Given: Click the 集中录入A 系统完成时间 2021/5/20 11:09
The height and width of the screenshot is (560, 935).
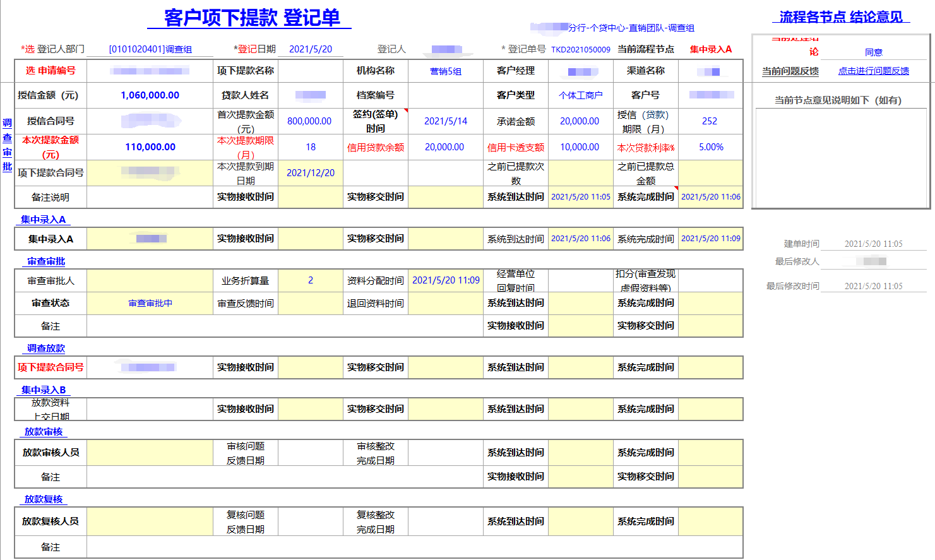Looking at the screenshot, I should pos(711,239).
